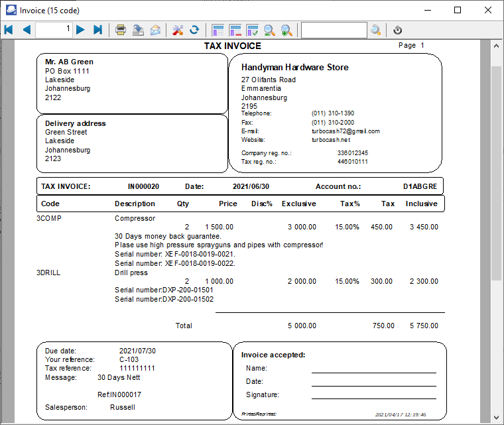
Task: Click the vertical scrollbar up arrow
Action: pos(496,46)
